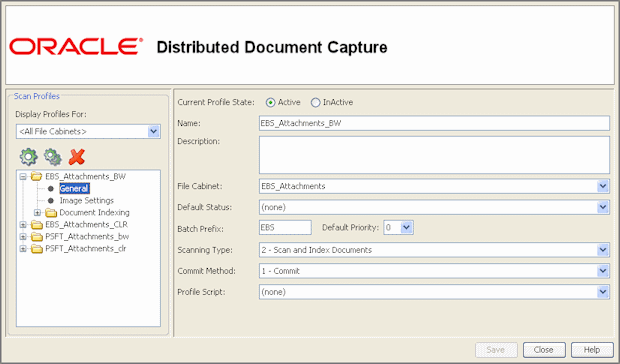Expand the Document Indexing node
620x364 pixels.
(x=37, y=213)
